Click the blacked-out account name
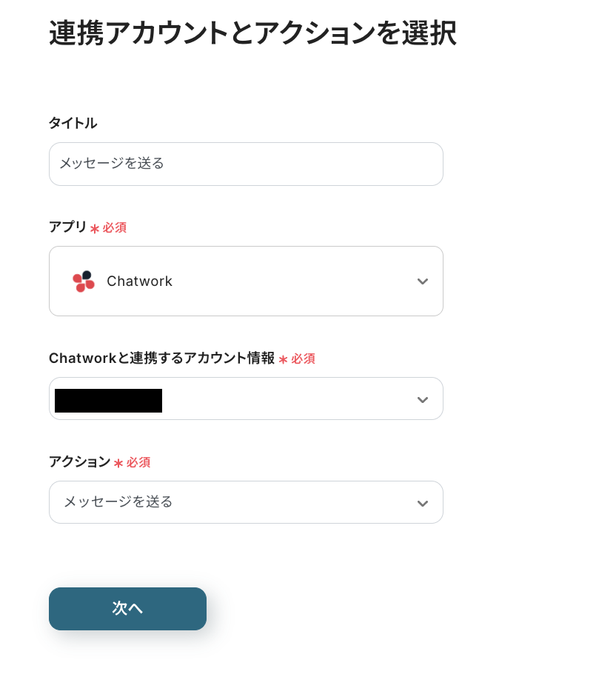This screenshot has height=677, width=616. [x=108, y=401]
